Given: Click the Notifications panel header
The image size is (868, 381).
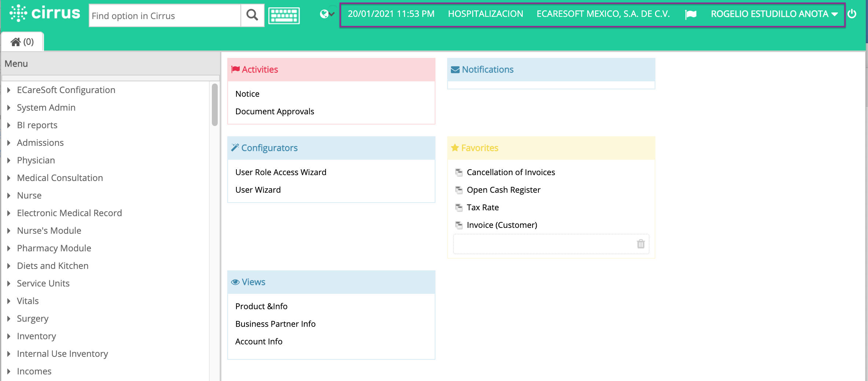Looking at the screenshot, I should pos(551,70).
